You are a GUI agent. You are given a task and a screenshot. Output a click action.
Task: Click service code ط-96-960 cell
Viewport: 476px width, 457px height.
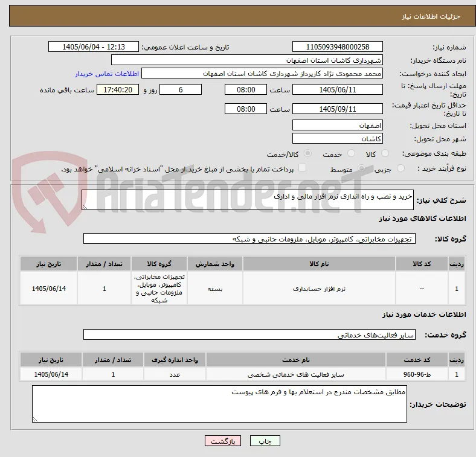click(x=417, y=374)
